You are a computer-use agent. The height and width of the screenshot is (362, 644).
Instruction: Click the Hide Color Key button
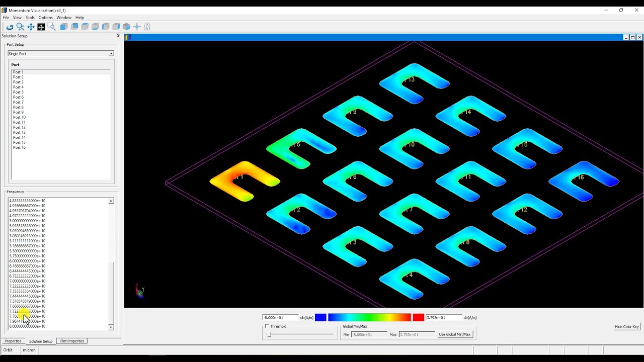tap(627, 327)
